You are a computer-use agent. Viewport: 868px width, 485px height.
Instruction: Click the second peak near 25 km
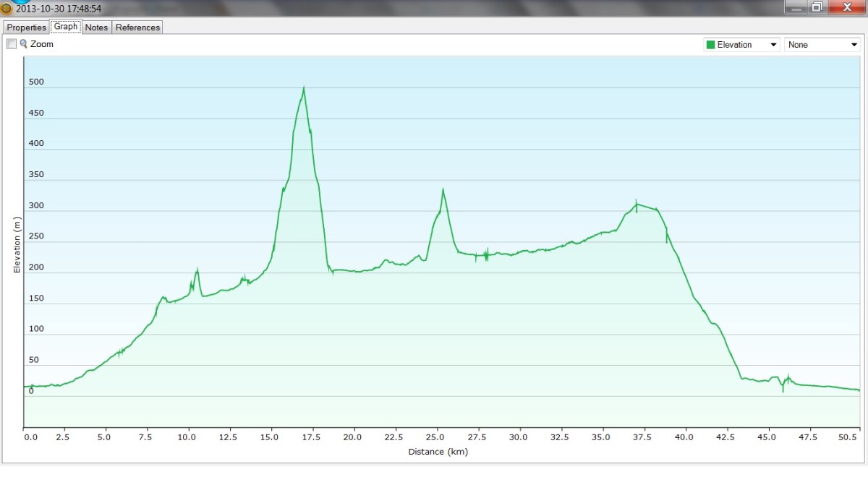click(x=443, y=189)
